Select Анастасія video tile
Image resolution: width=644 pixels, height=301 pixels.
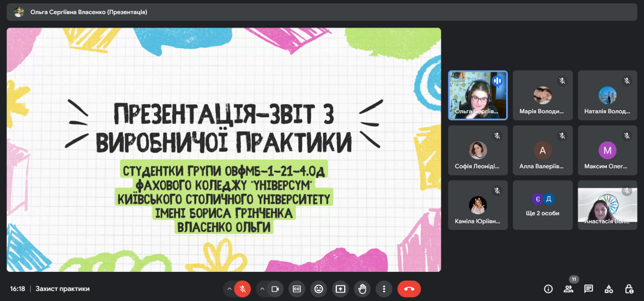608,205
